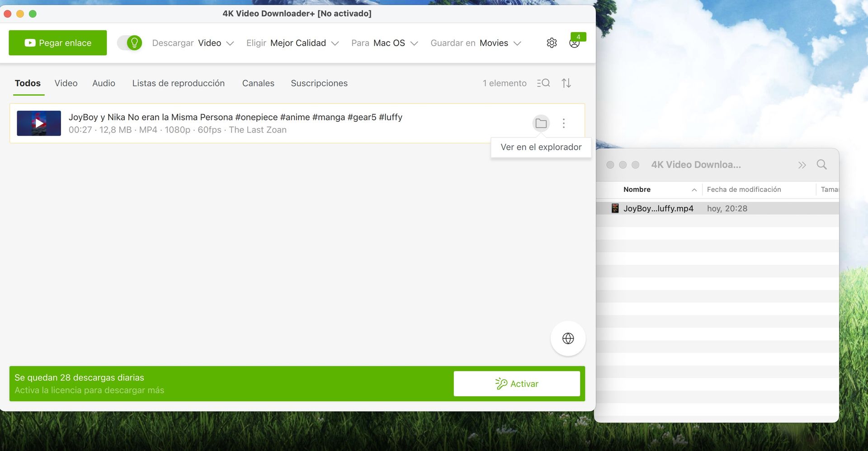Click the sort order arrows icon
868x451 pixels.
coord(566,83)
